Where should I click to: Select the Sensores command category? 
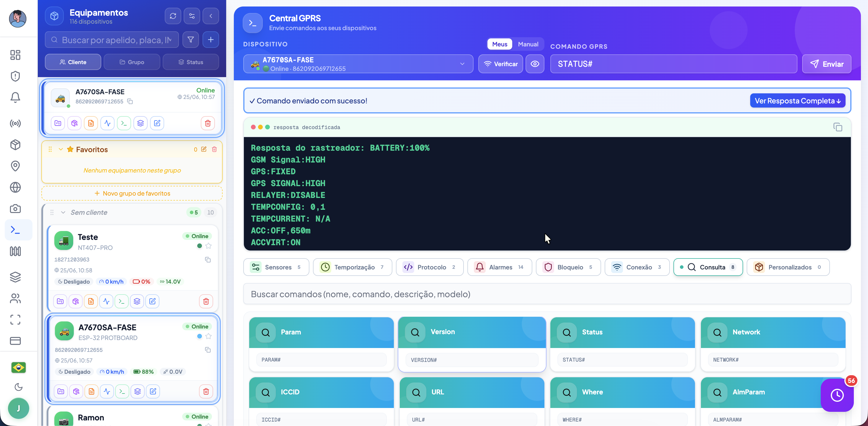(276, 267)
